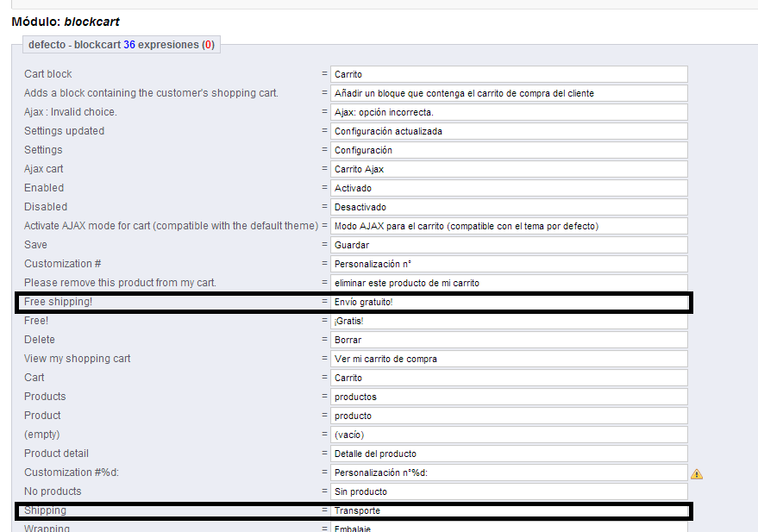
Task: Click the 'Personalización n°' field for Customization #
Action: coord(509,264)
